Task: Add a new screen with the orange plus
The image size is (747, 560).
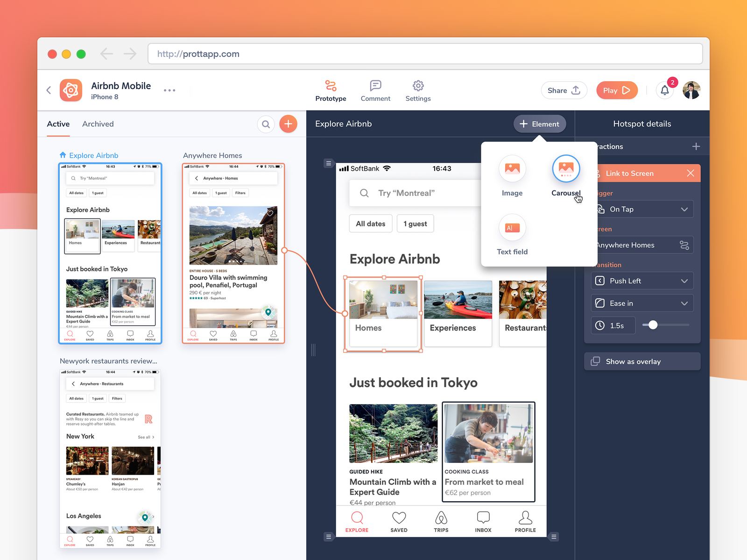Action: [288, 124]
